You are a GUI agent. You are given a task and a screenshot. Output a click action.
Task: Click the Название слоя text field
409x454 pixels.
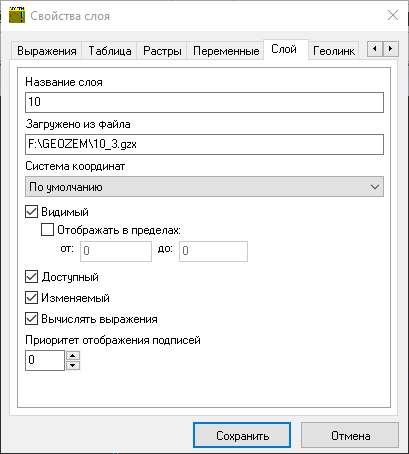point(204,102)
